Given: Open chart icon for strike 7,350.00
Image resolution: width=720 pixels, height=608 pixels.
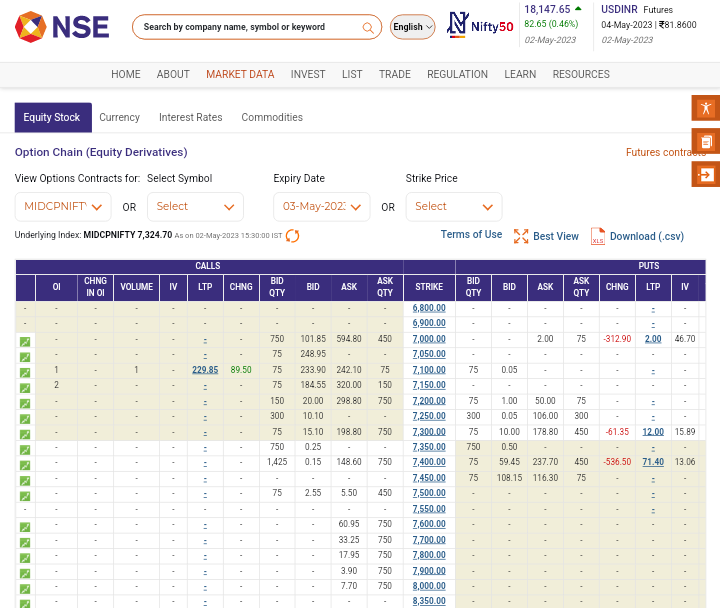Looking at the screenshot, I should [x=25, y=450].
